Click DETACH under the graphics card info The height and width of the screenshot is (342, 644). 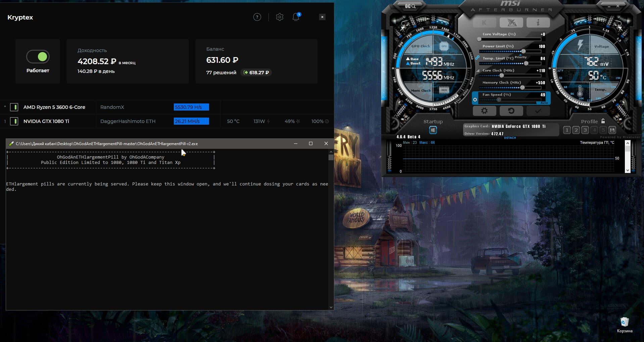[510, 138]
